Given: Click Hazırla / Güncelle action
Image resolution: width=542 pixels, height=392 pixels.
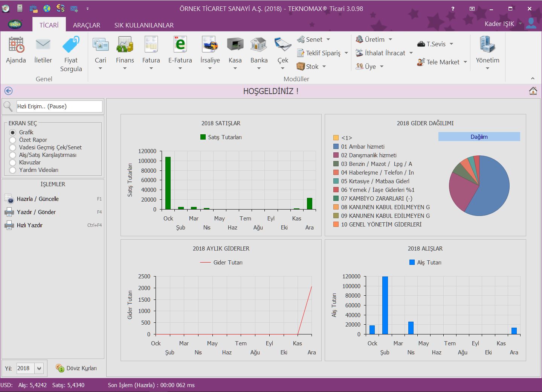Looking at the screenshot, I should 38,199.
